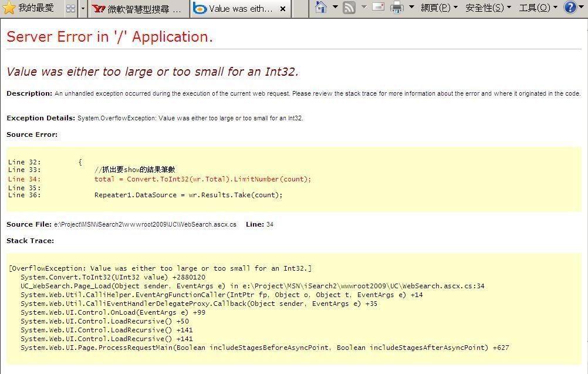588x374 pixels.
Task: Go to the Home page icon
Action: (x=321, y=8)
